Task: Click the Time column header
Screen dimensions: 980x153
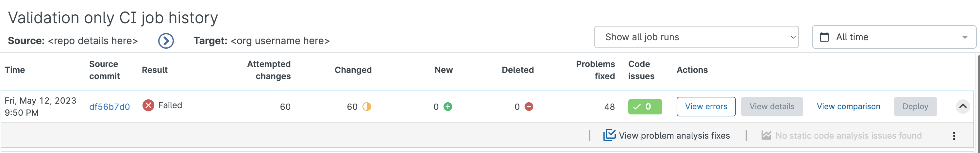Action: [x=15, y=70]
